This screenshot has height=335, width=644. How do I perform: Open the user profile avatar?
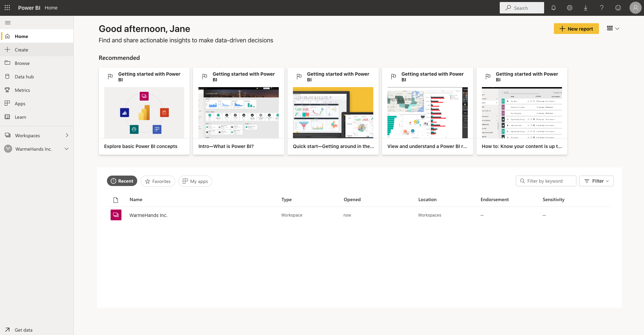coord(635,8)
